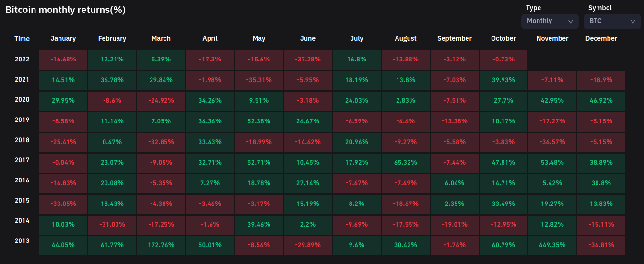Click the Bitcoin monthly returns(%) title
Screen dimensions: 644x264
[65, 10]
